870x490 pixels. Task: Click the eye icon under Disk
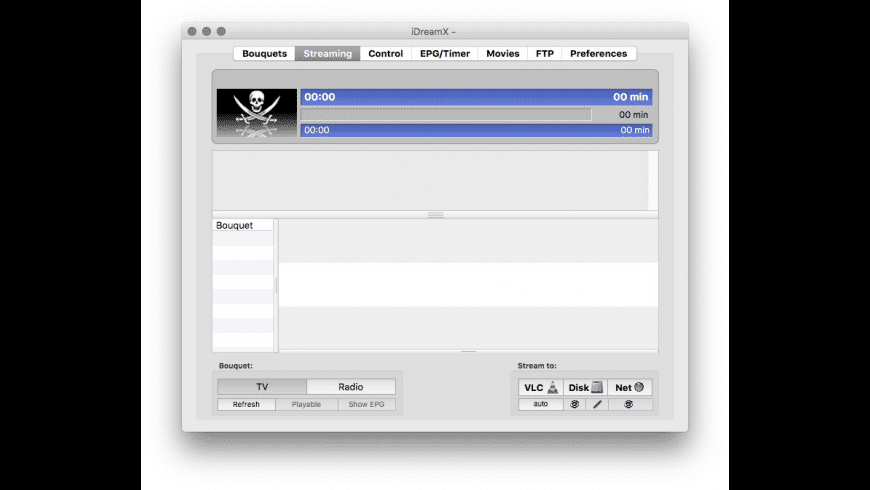(574, 404)
